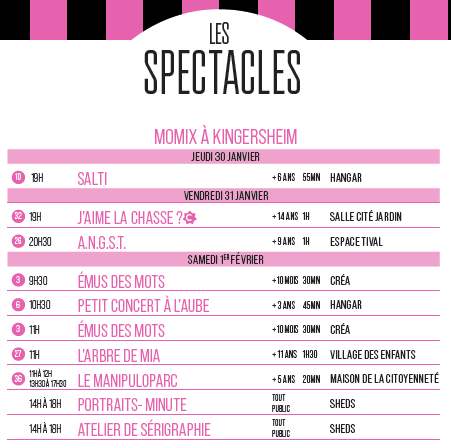Click the Momix à Kingersheim heading

(x=226, y=137)
